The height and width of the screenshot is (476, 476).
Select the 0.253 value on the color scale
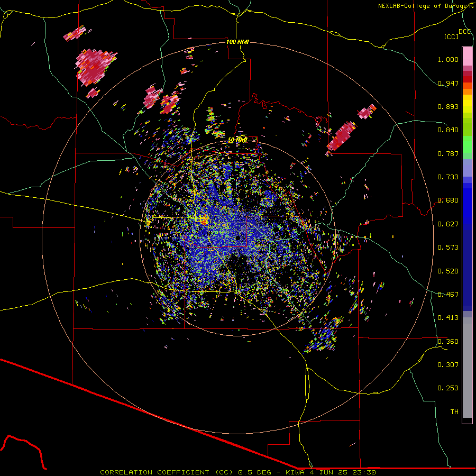coord(448,388)
